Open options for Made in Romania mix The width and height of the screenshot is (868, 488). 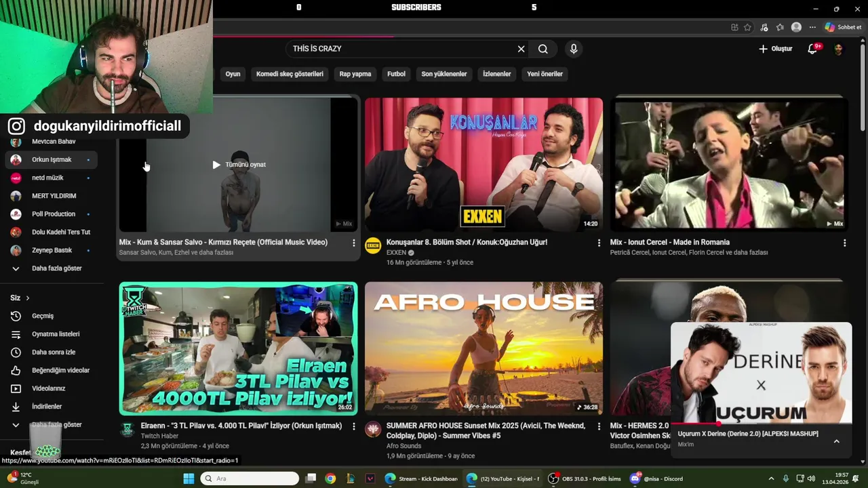pyautogui.click(x=844, y=243)
